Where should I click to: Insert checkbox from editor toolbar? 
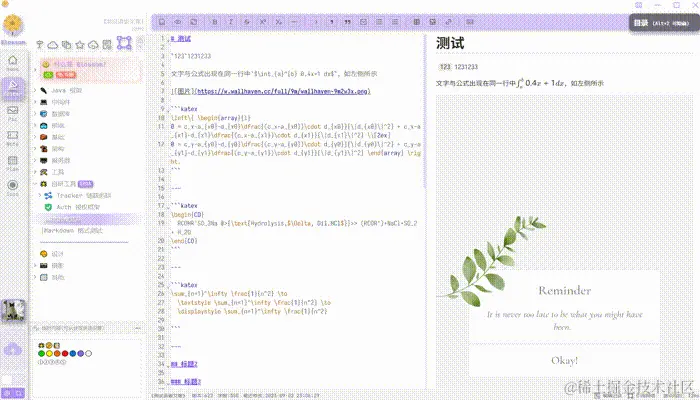pyautogui.click(x=363, y=22)
